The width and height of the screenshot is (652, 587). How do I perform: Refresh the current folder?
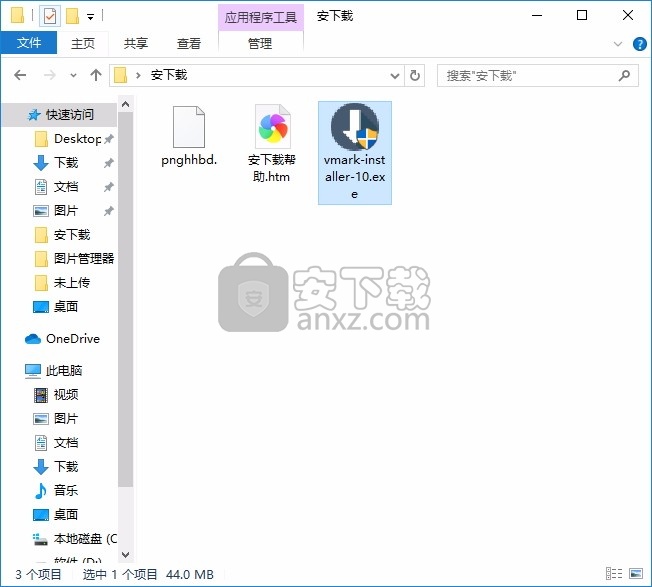(415, 76)
